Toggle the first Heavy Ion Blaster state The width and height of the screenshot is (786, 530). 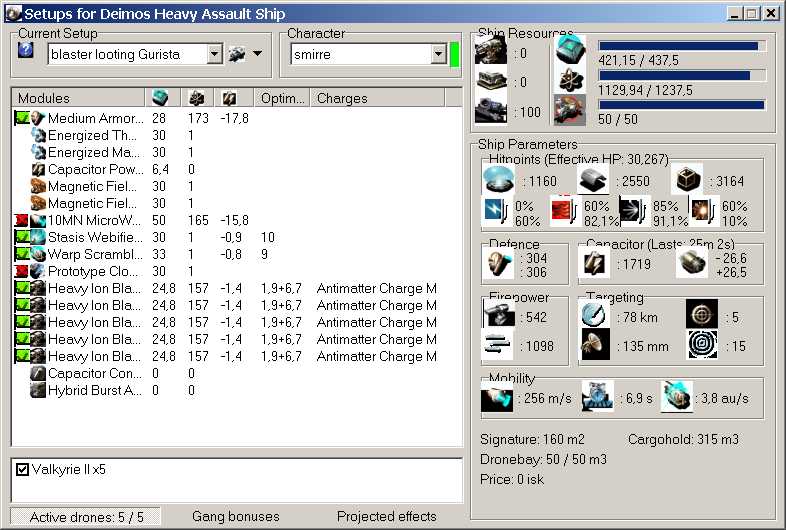click(x=22, y=288)
